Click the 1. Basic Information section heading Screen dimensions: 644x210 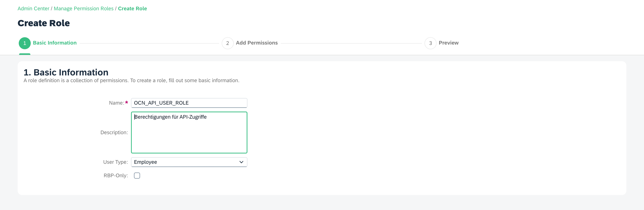66,72
